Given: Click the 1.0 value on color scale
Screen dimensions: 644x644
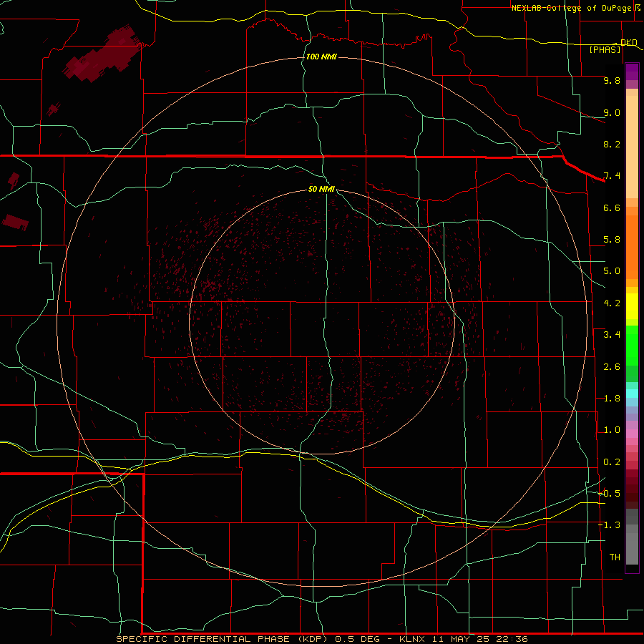Looking at the screenshot, I should (612, 430).
